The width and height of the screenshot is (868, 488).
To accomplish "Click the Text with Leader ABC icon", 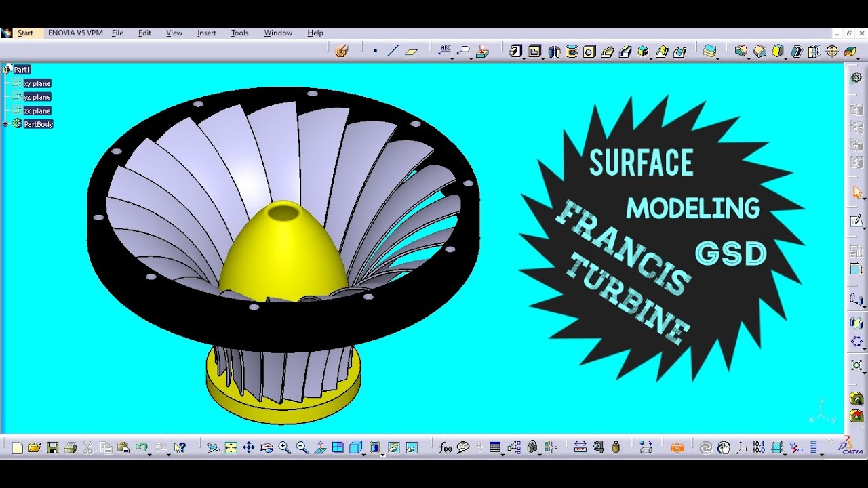I will click(x=446, y=49).
